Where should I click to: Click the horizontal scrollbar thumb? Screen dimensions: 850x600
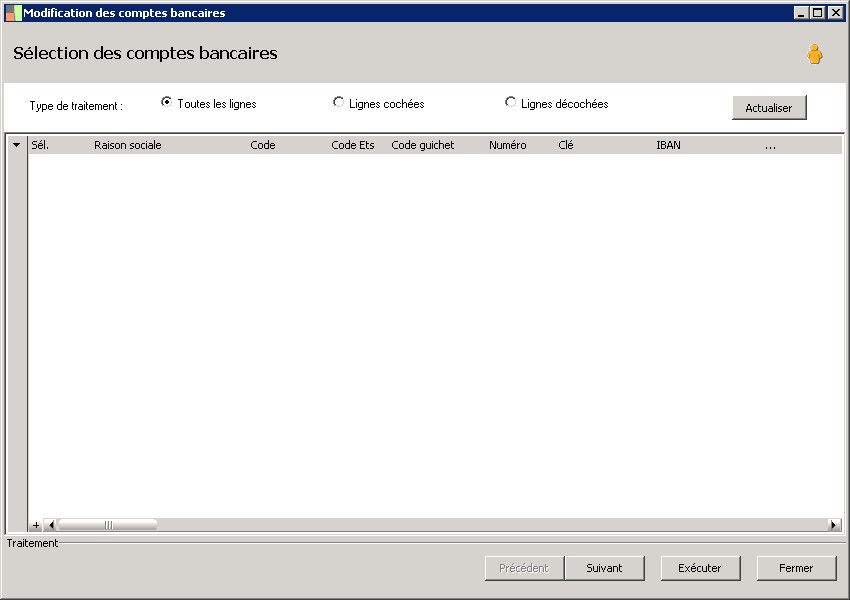tap(108, 525)
